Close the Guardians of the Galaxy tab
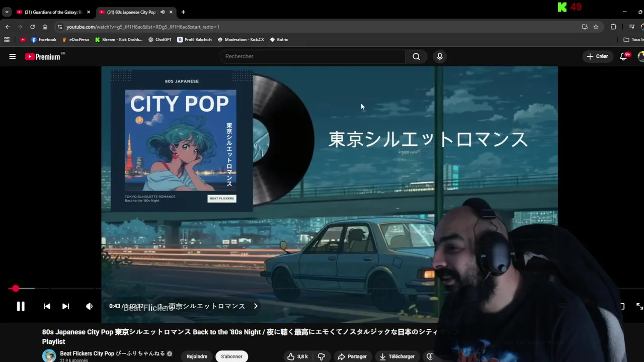The width and height of the screenshot is (644, 362). tap(89, 12)
